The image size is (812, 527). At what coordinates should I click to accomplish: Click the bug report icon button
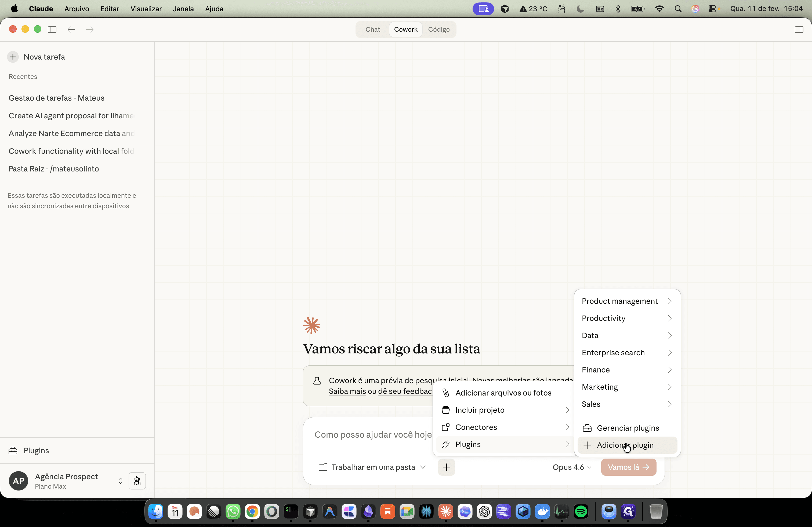tap(137, 481)
